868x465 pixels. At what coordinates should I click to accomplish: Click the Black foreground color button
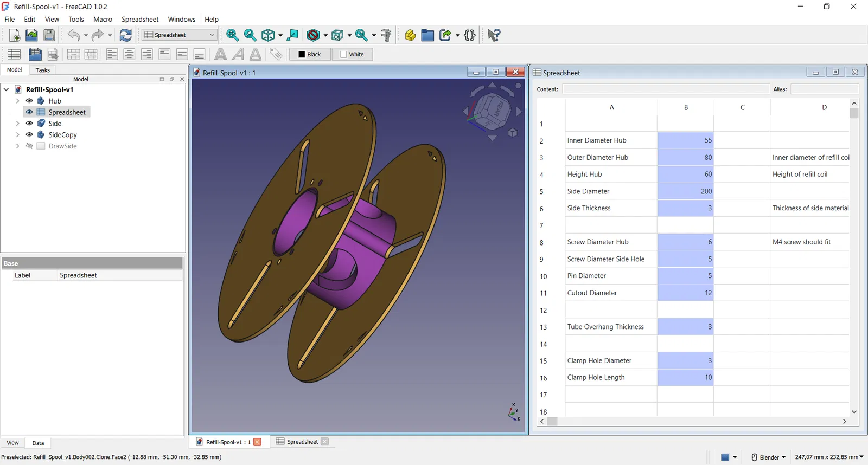tap(310, 54)
